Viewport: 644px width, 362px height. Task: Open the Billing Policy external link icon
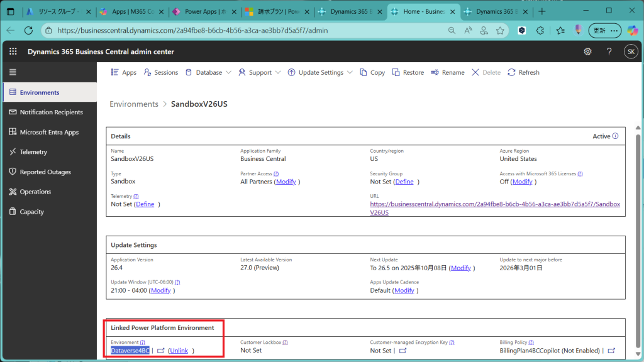pos(611,351)
